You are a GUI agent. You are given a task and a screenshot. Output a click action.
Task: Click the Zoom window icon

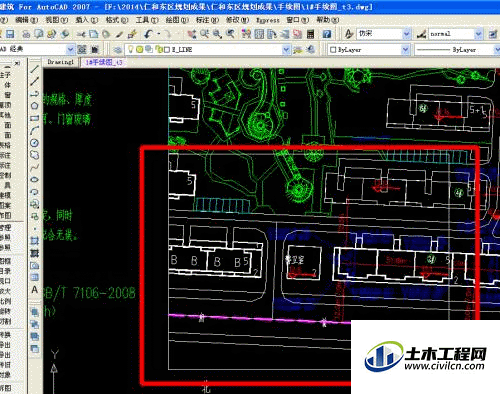[217, 34]
